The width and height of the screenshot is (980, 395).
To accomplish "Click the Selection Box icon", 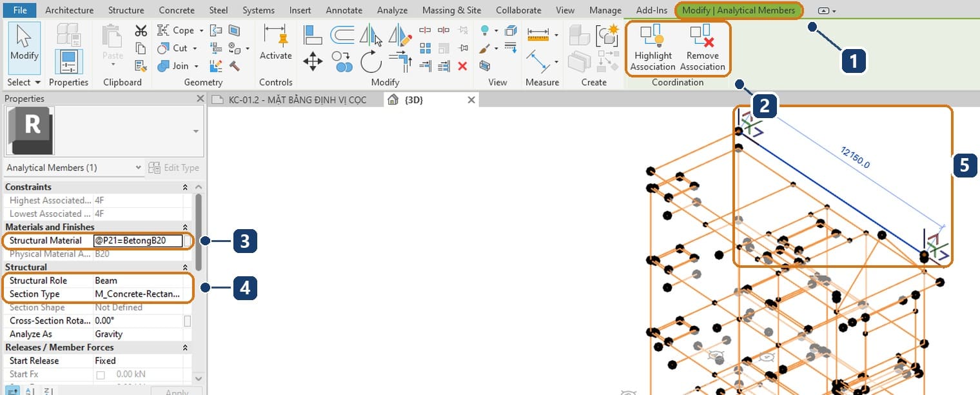I will pos(485,66).
